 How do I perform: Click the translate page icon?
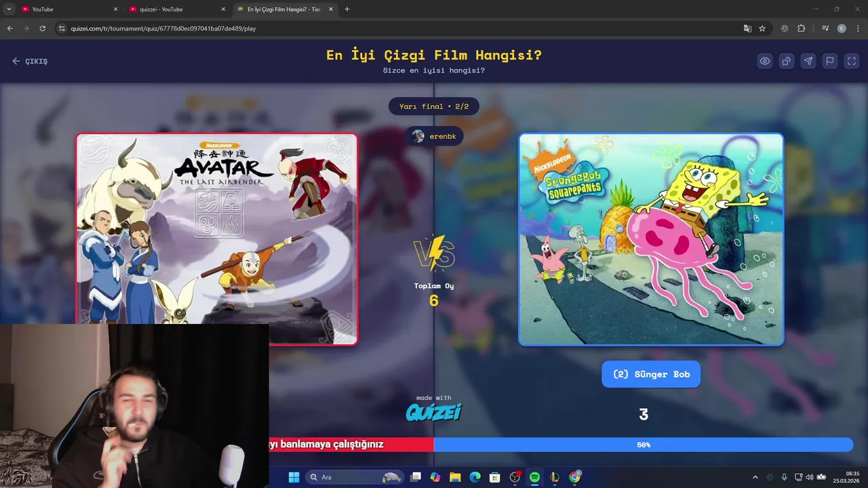click(747, 28)
